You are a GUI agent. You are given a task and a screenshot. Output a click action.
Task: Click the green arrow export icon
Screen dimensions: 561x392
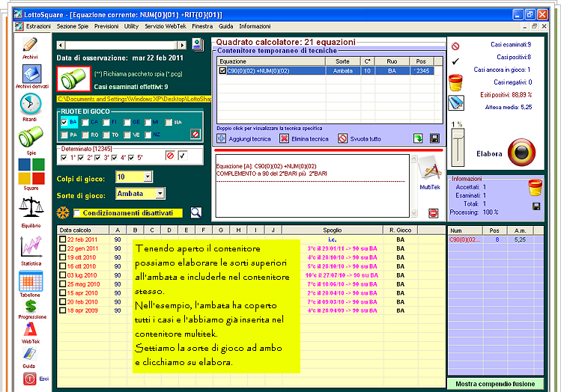click(x=418, y=138)
